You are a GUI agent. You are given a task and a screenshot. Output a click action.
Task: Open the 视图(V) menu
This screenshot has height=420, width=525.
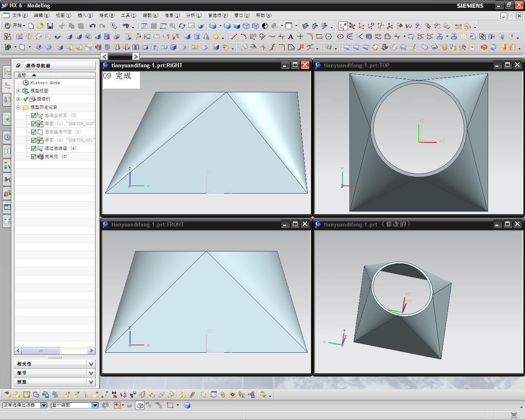point(63,15)
